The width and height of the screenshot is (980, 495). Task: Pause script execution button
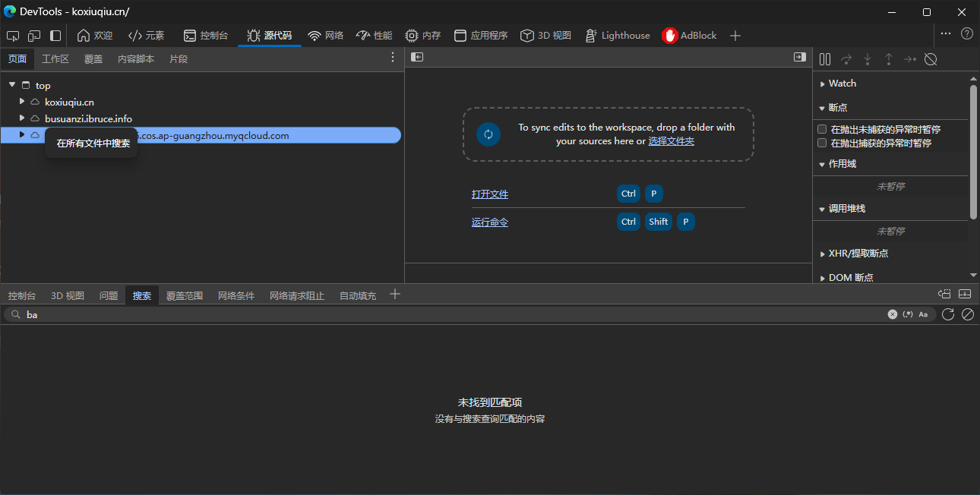[x=825, y=59]
